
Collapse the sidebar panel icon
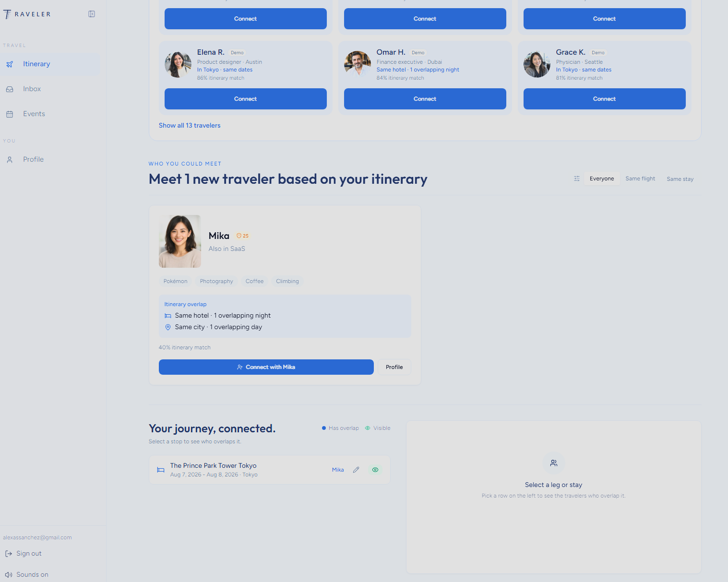(x=92, y=14)
